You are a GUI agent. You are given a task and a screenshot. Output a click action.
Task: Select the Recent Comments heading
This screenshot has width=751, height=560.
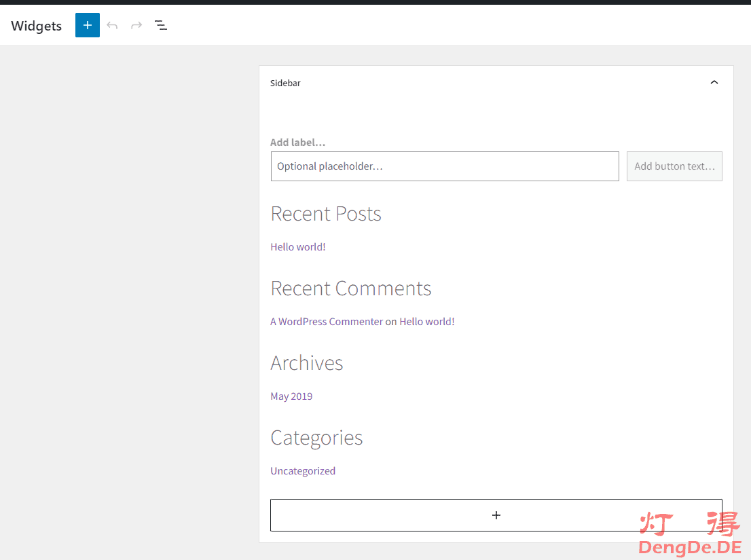tap(350, 288)
